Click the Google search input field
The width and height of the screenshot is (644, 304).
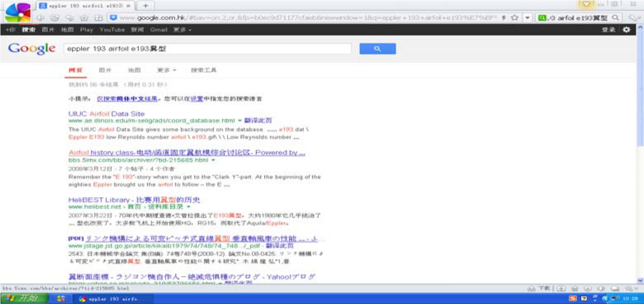[208, 49]
